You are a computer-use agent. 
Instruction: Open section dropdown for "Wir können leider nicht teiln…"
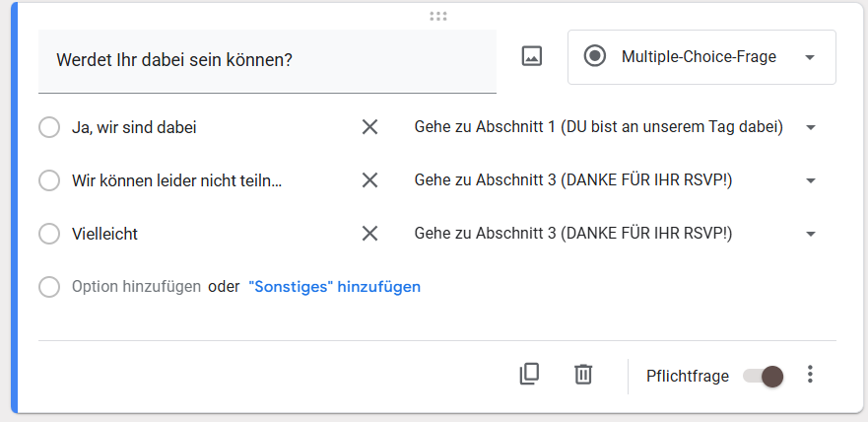tap(811, 181)
